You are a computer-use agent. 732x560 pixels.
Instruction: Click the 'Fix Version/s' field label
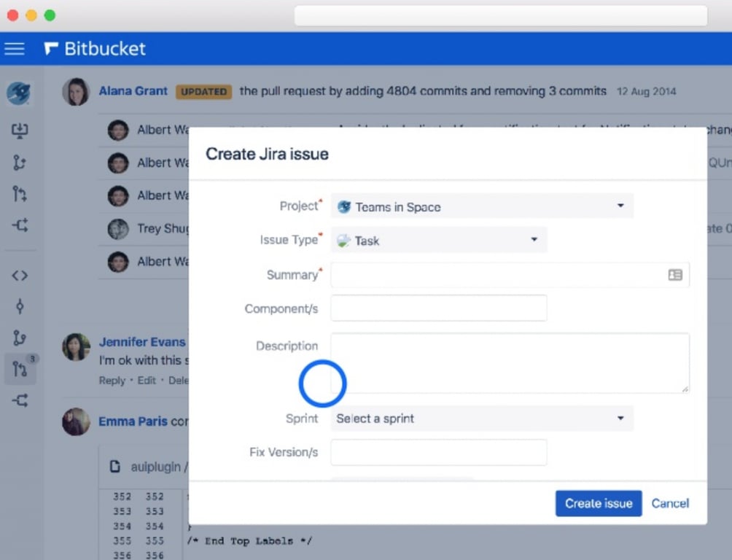tap(284, 452)
